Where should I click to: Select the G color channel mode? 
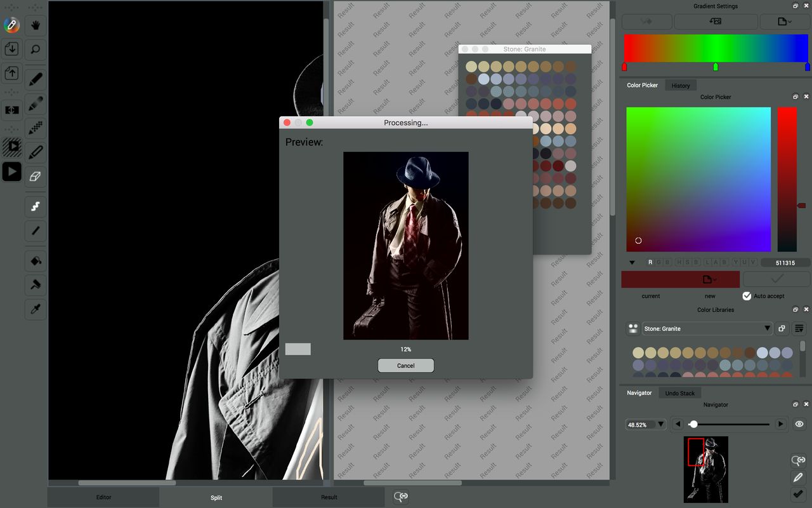(x=658, y=262)
